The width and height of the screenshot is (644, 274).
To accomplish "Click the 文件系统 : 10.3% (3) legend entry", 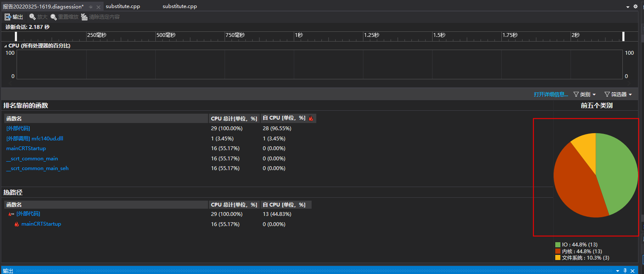I will [x=582, y=257].
